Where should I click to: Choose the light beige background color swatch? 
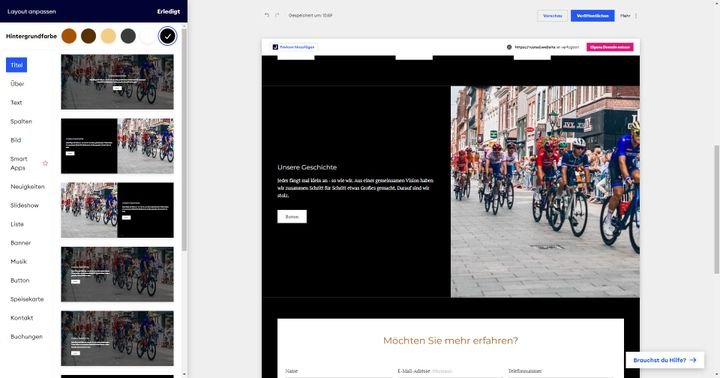click(x=108, y=36)
